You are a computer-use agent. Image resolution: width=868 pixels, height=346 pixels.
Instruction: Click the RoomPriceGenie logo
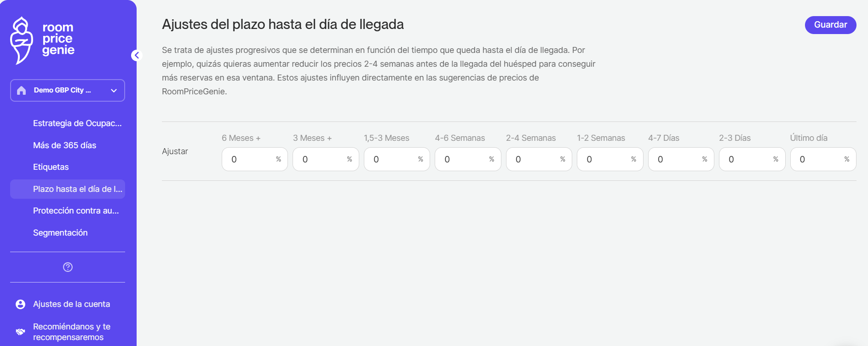click(42, 40)
